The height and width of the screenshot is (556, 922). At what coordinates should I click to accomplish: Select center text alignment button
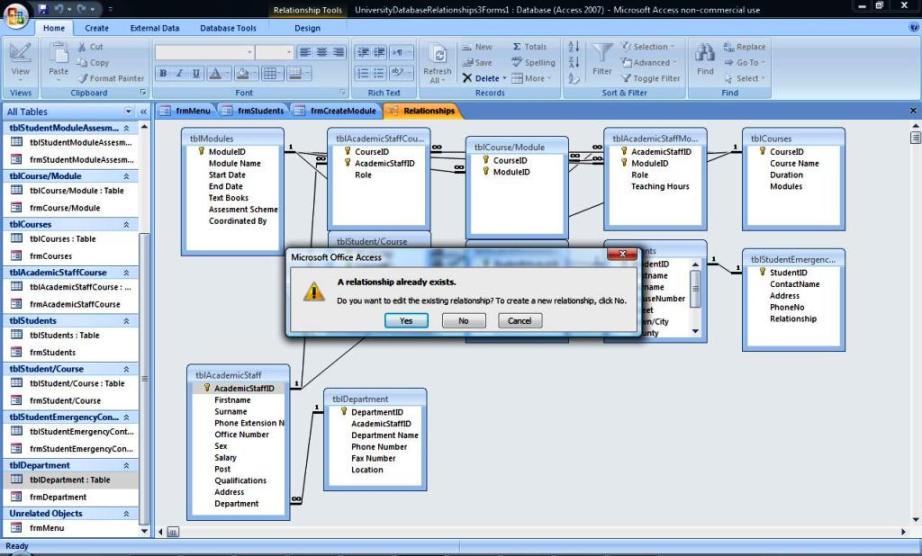pyautogui.click(x=322, y=52)
